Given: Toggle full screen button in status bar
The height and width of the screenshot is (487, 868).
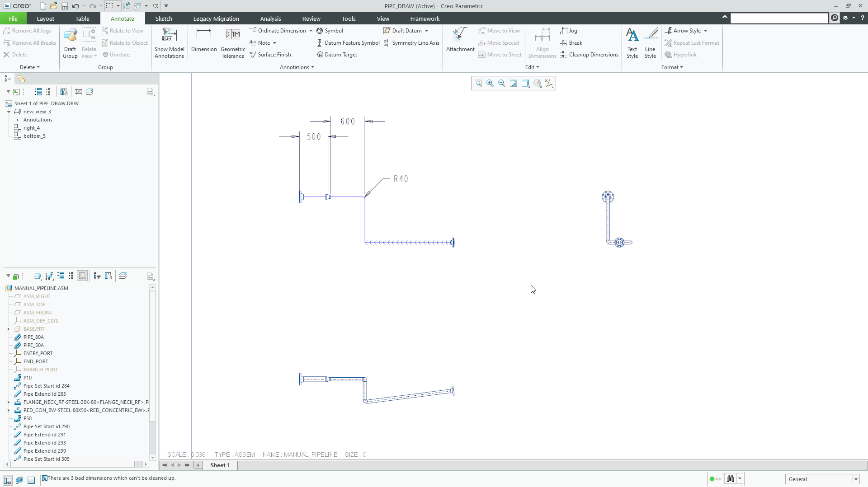Looking at the screenshot, I should pyautogui.click(x=31, y=480).
